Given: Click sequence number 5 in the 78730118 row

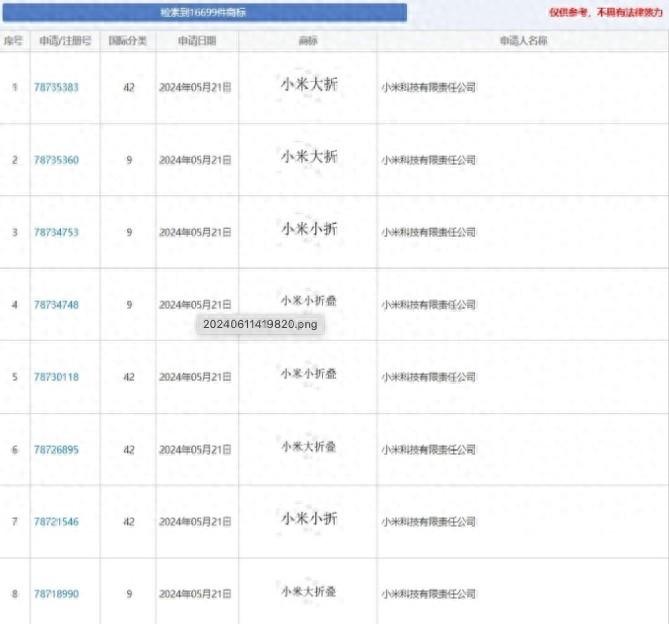Looking at the screenshot, I should 15,377.
